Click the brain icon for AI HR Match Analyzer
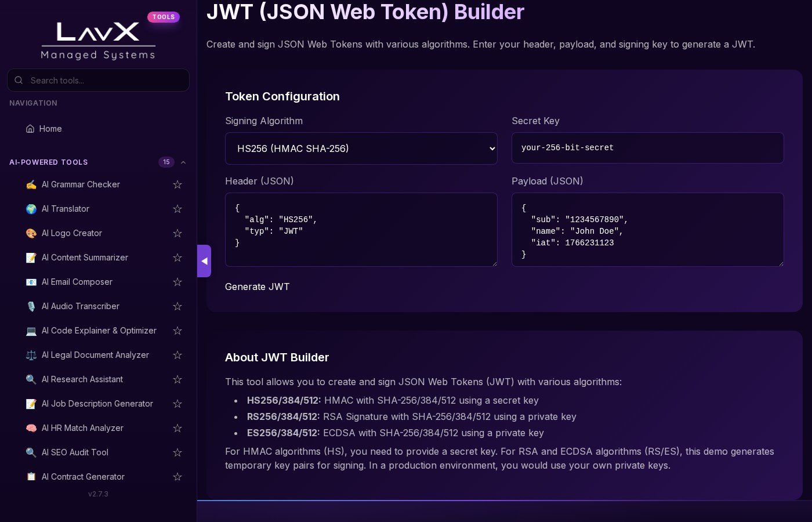812x522 pixels. pos(31,428)
